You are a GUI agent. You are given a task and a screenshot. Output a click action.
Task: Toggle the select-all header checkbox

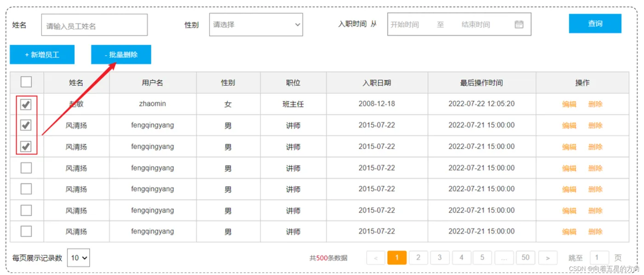(x=26, y=82)
